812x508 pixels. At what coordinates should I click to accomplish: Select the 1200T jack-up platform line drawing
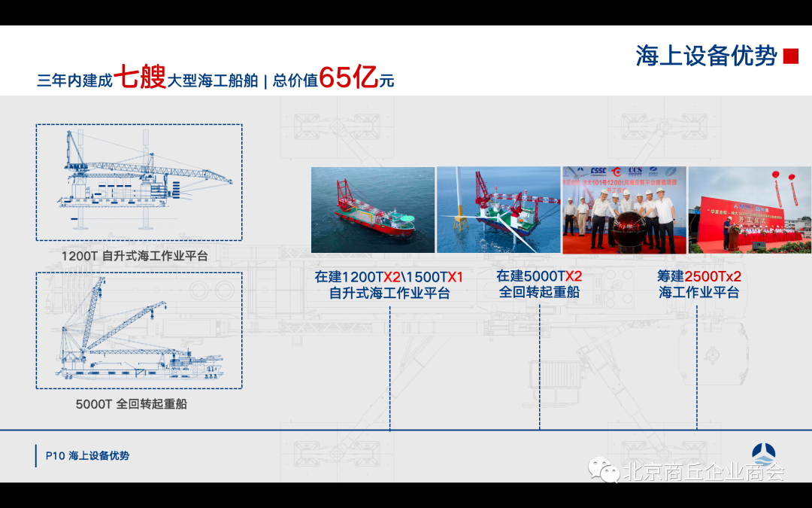(139, 182)
